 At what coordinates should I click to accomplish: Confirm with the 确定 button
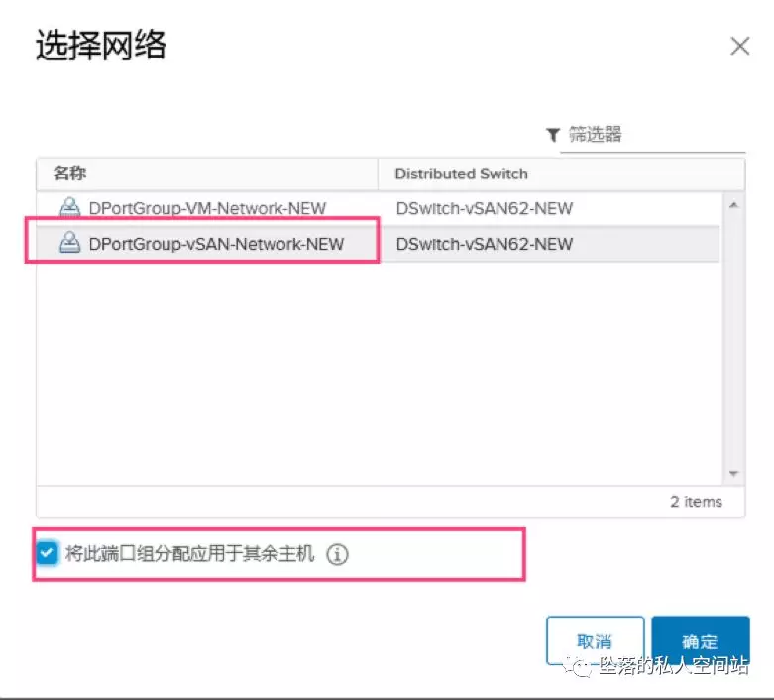click(701, 641)
